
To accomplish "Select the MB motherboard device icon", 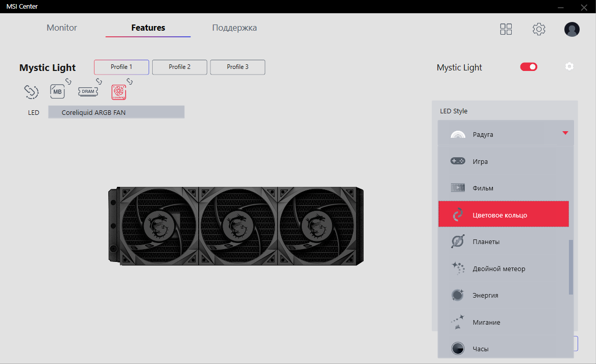I will point(57,91).
